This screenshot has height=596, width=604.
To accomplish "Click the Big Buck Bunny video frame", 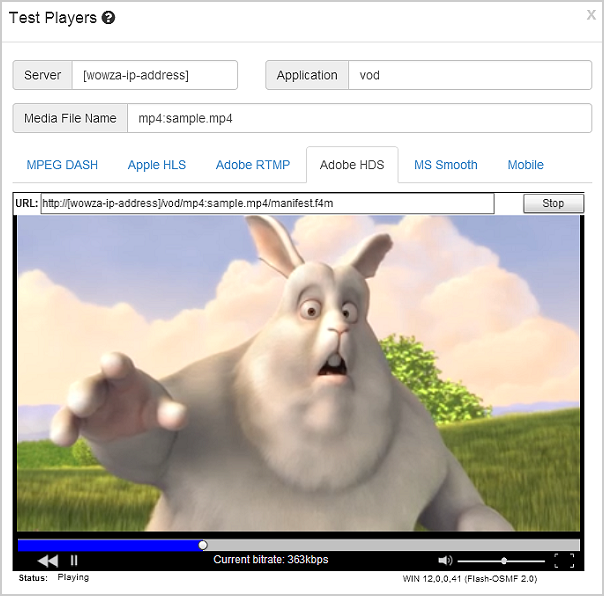I will [299, 373].
